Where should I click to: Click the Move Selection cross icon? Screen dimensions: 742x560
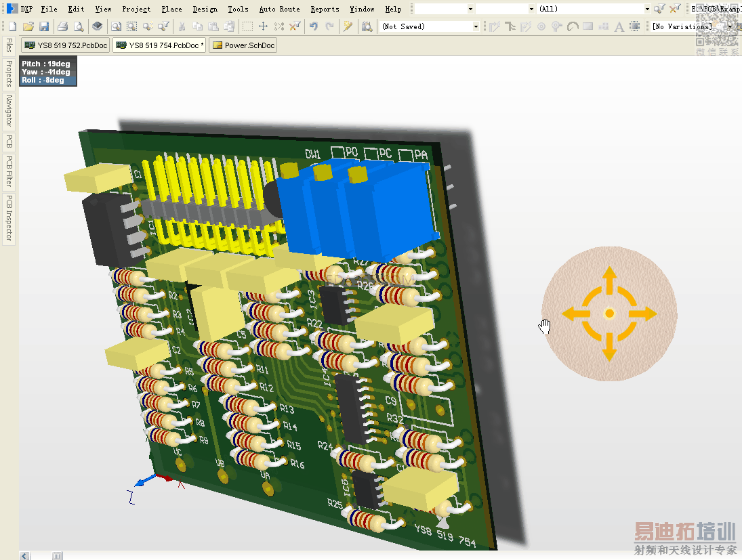264,26
